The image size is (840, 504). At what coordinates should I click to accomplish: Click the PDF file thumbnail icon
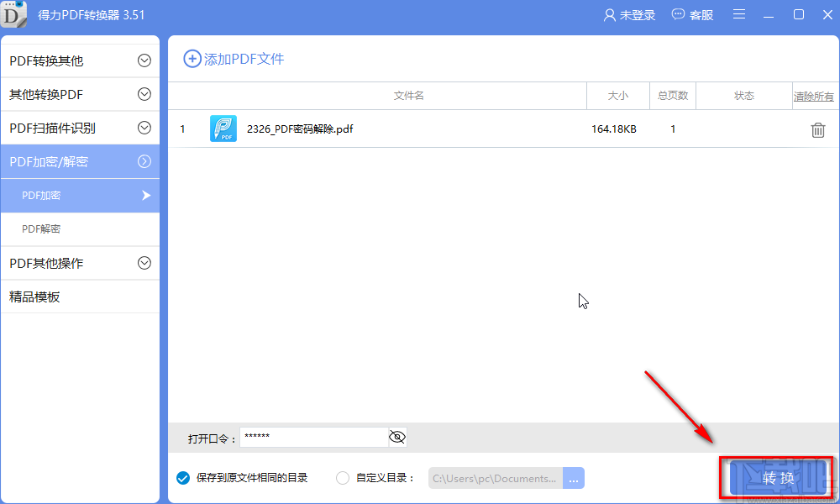223,129
